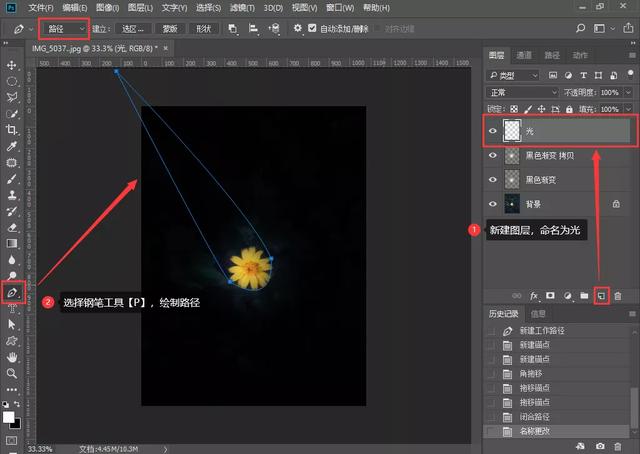Click the share icon at top right

(x=628, y=28)
